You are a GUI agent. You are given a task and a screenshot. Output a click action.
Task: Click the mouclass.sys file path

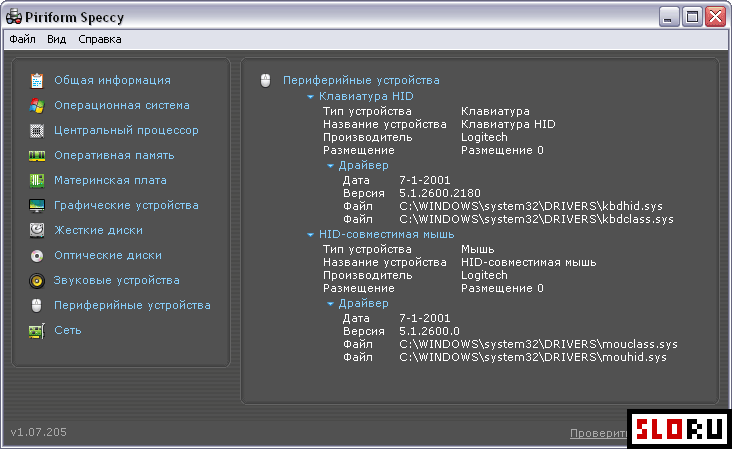(538, 344)
